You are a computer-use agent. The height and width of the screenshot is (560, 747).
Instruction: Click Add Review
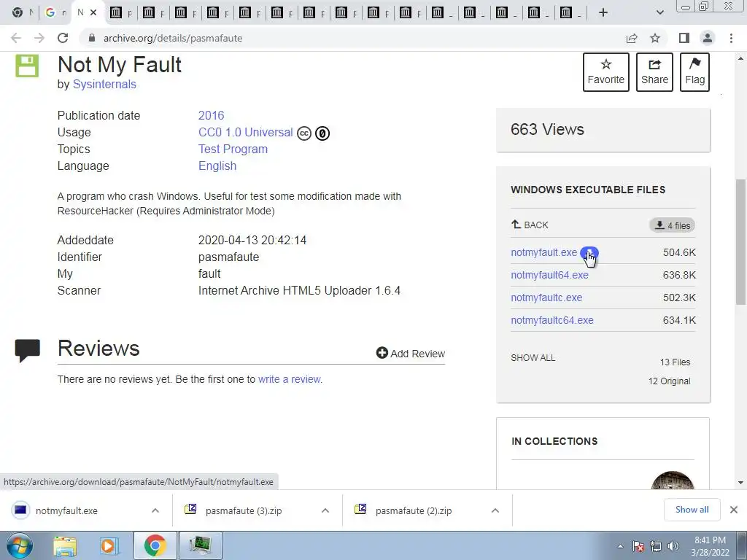pos(411,354)
